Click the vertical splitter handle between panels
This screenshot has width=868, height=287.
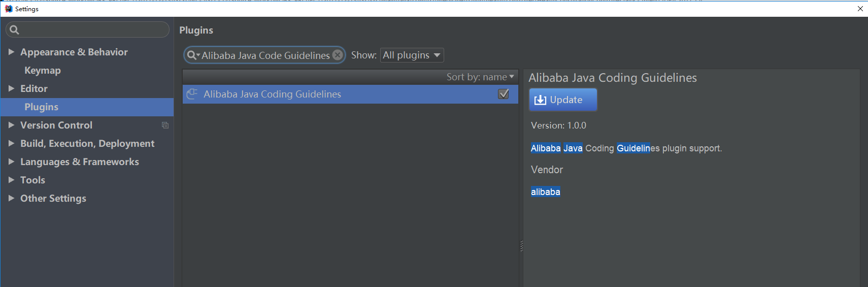pos(521,246)
